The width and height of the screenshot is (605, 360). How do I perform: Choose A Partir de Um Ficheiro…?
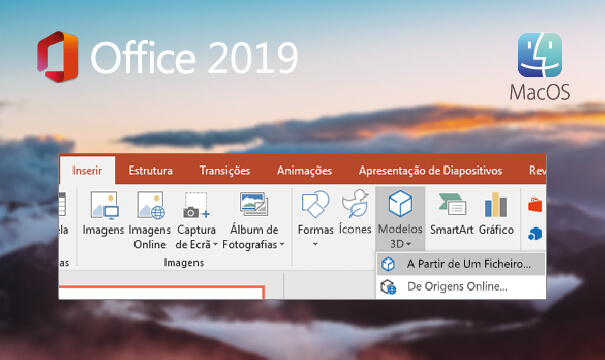coord(461,264)
